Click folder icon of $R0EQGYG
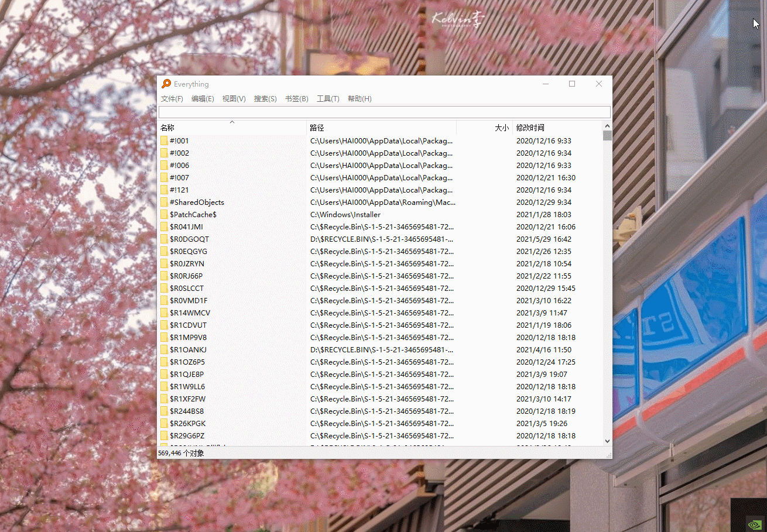767x532 pixels. pos(164,251)
